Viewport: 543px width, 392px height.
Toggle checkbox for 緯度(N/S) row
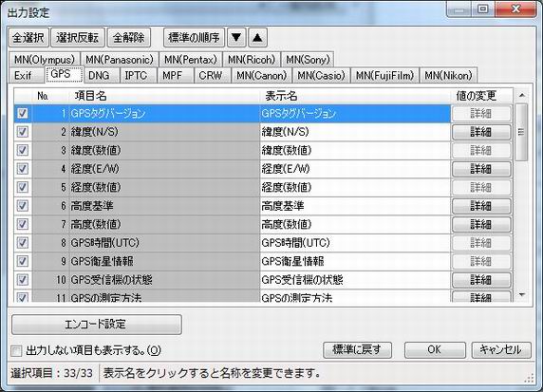pyautogui.click(x=23, y=132)
